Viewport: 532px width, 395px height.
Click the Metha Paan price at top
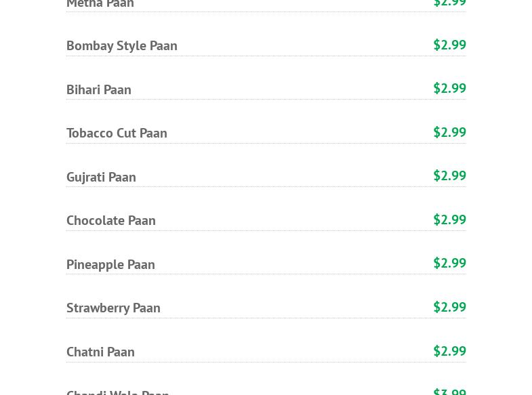point(449,4)
